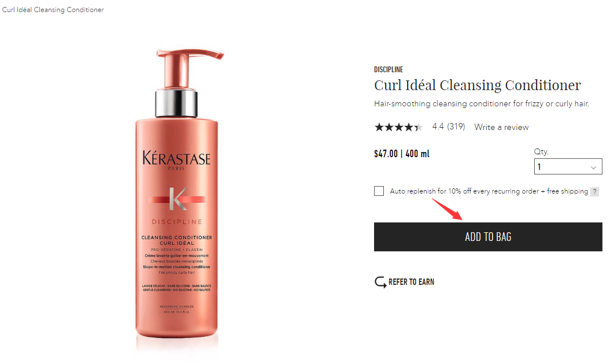Click the $47.00 | 400 ml price text
The width and height of the screenshot is (614, 364).
[402, 154]
